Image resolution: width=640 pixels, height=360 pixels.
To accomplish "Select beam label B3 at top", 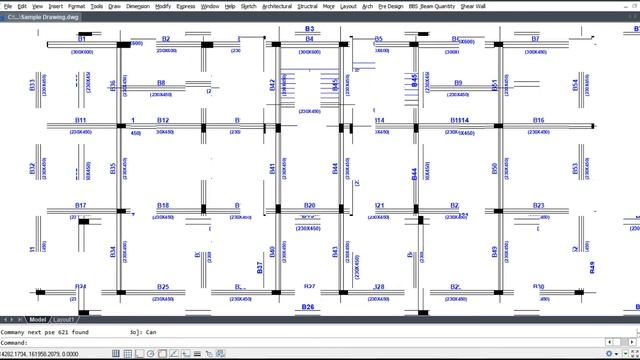I will (309, 29).
